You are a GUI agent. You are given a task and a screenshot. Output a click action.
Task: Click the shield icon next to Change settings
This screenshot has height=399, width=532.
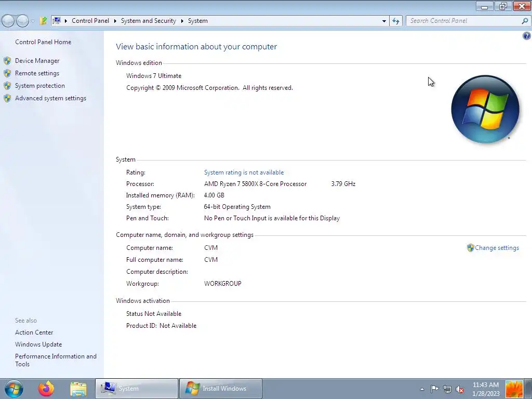[470, 248]
